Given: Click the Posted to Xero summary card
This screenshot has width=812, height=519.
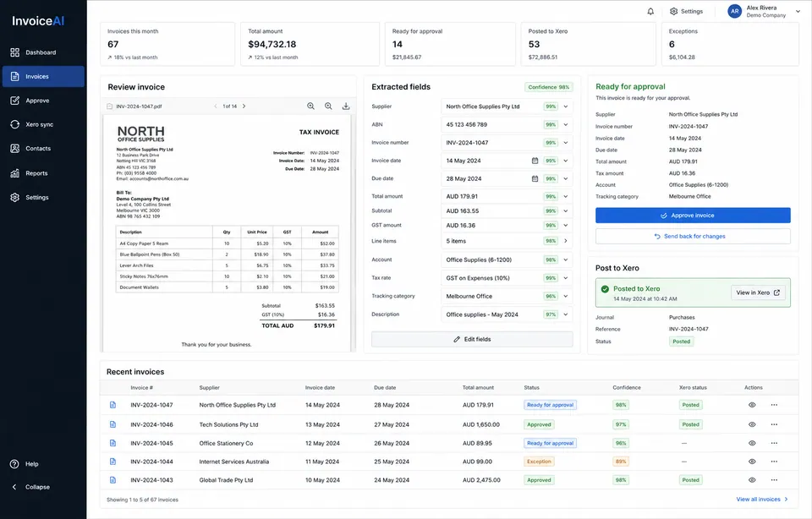Looking at the screenshot, I should tap(589, 44).
